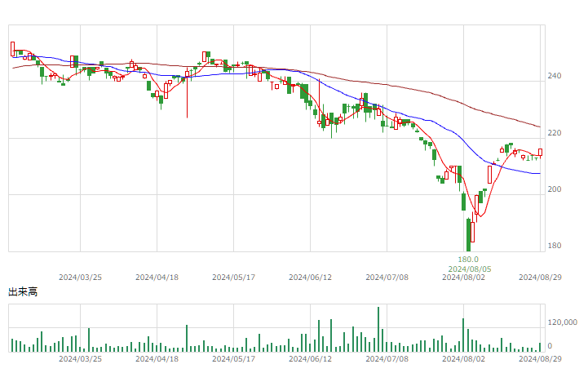Click the volume spike bar at 2024/08/02

pyautogui.click(x=463, y=335)
